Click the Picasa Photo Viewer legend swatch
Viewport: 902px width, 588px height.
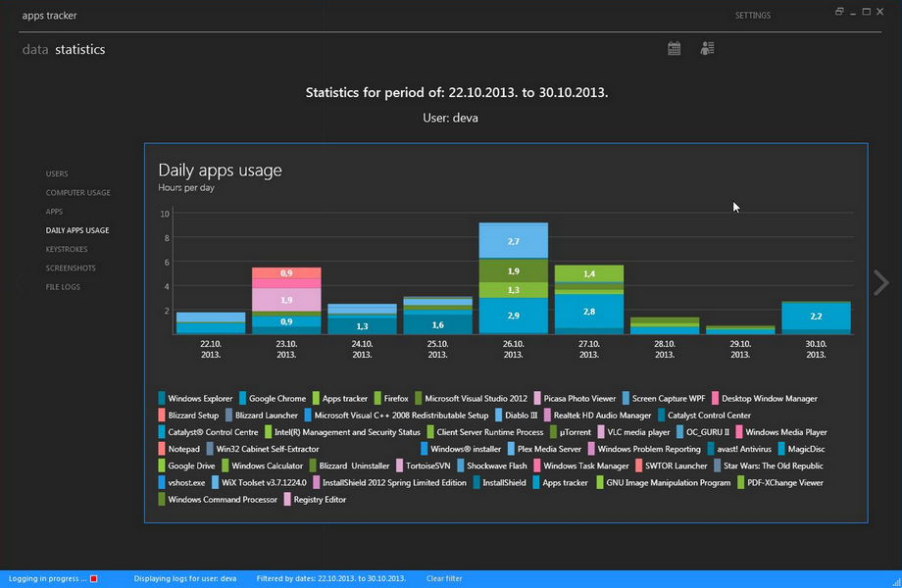point(537,398)
